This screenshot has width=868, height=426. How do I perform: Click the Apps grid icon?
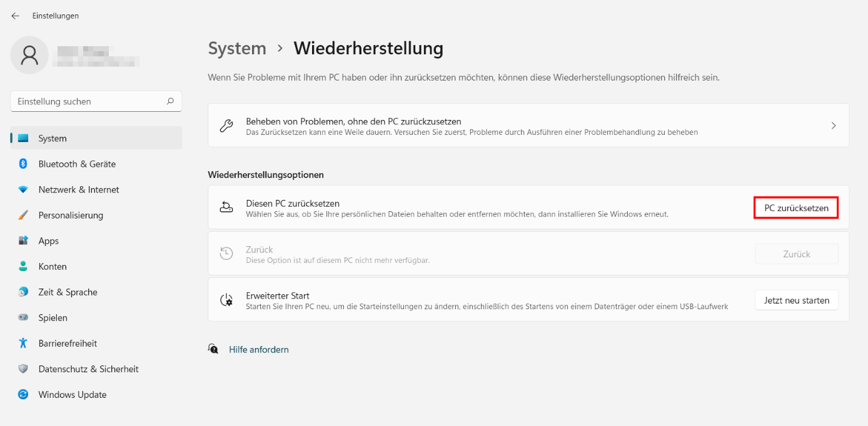[x=23, y=240]
